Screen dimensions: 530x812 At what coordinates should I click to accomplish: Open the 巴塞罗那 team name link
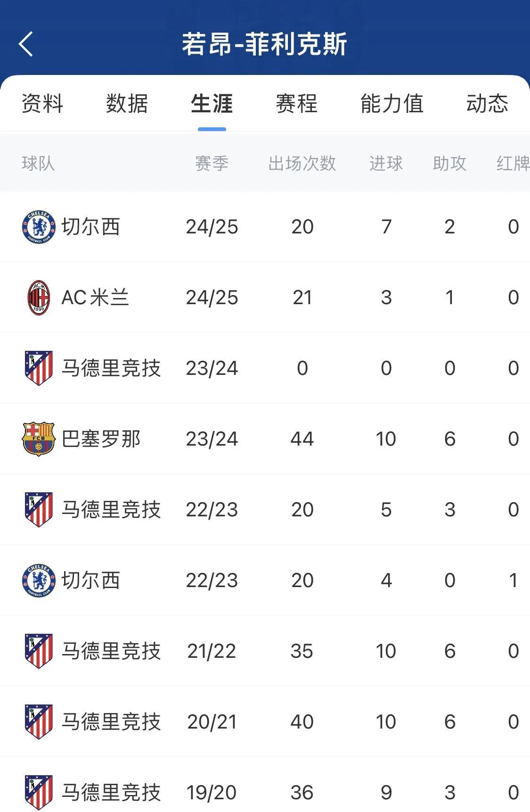point(101,439)
